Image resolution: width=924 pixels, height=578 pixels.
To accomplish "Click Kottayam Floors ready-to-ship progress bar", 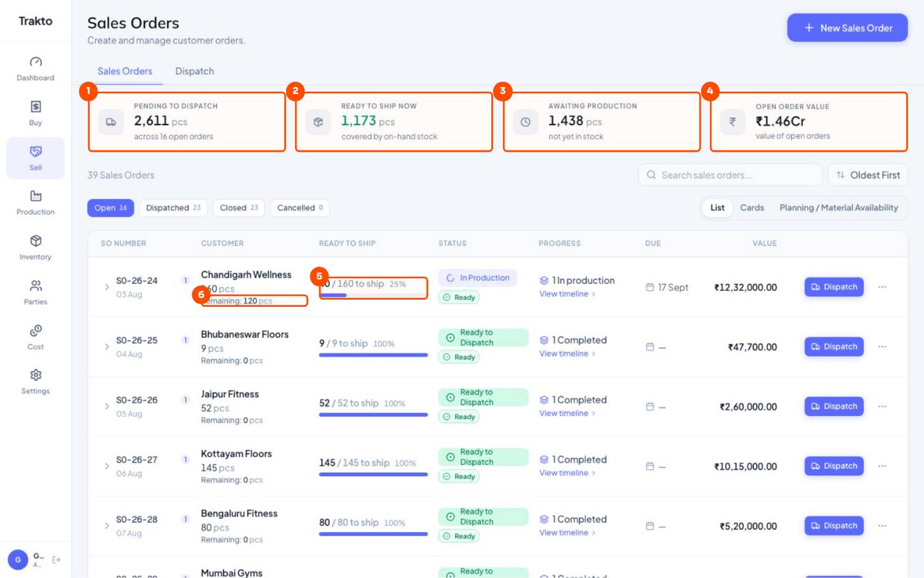I will click(373, 474).
